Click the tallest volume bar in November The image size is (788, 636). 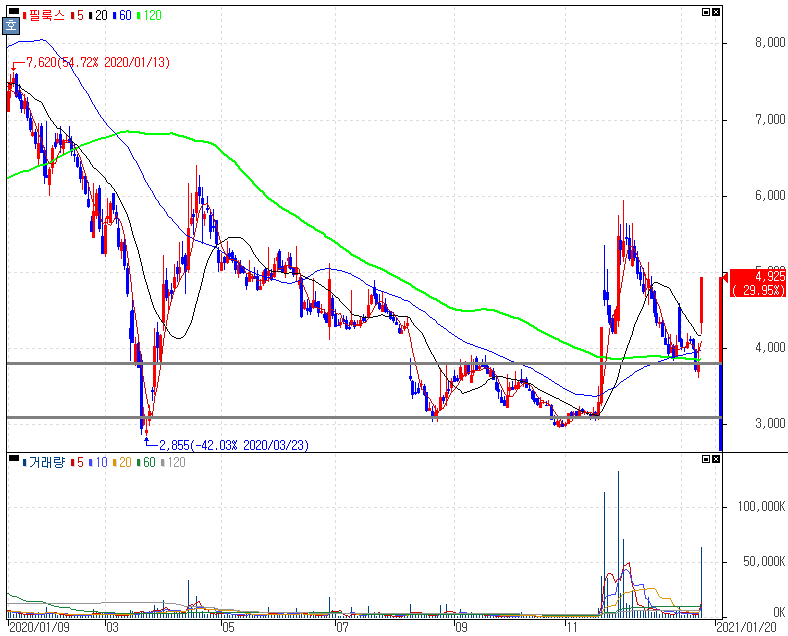(x=618, y=544)
